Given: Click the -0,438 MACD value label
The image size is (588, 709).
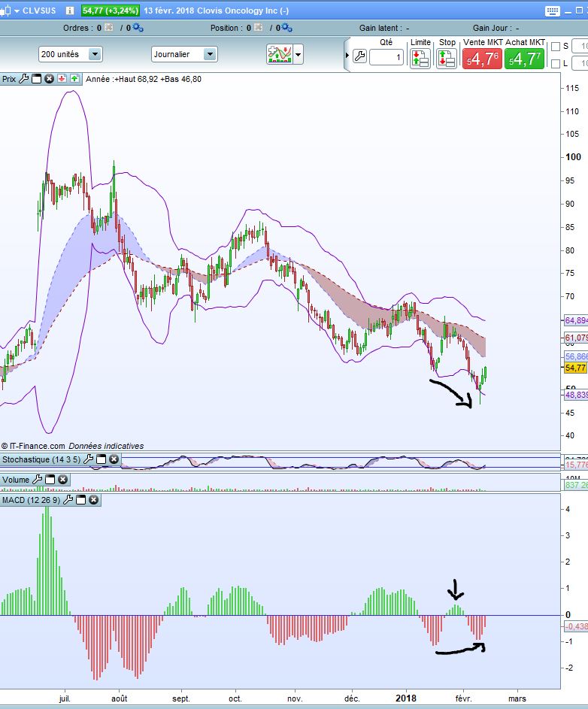Looking at the screenshot, I should [x=576, y=626].
